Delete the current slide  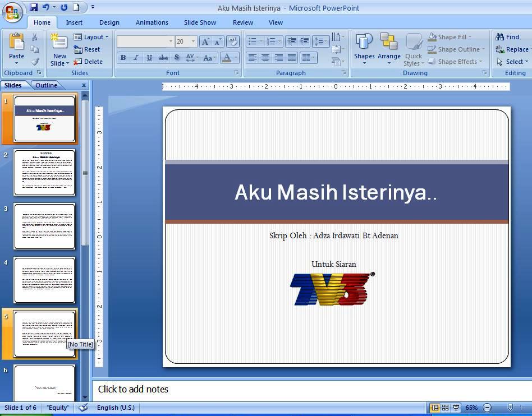pyautogui.click(x=88, y=62)
